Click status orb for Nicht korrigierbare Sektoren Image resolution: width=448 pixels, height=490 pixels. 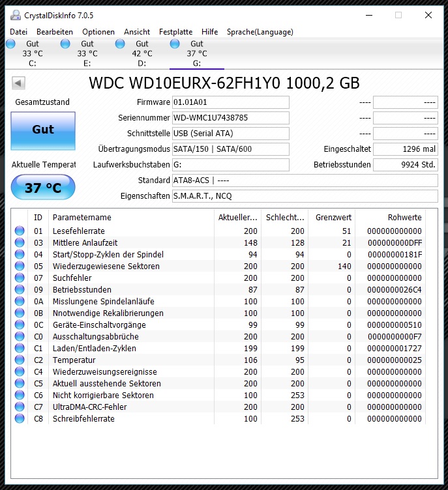(x=20, y=395)
